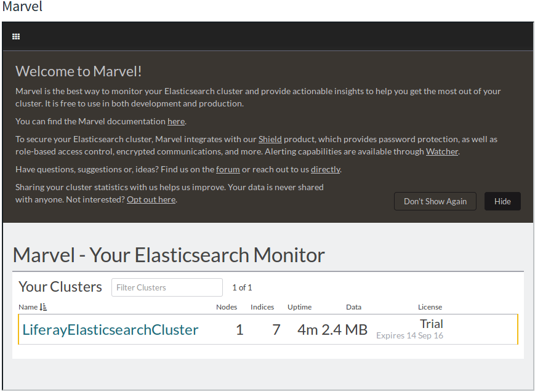Click the indices count '7'

[x=276, y=330]
